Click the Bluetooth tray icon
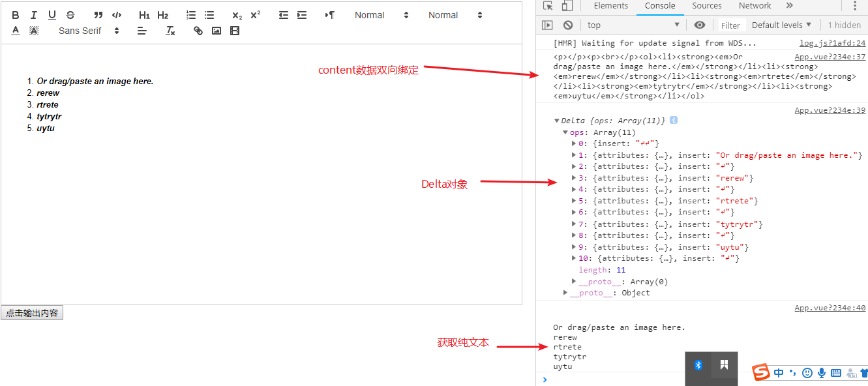Screen dimensions: 868x386 click(698, 364)
